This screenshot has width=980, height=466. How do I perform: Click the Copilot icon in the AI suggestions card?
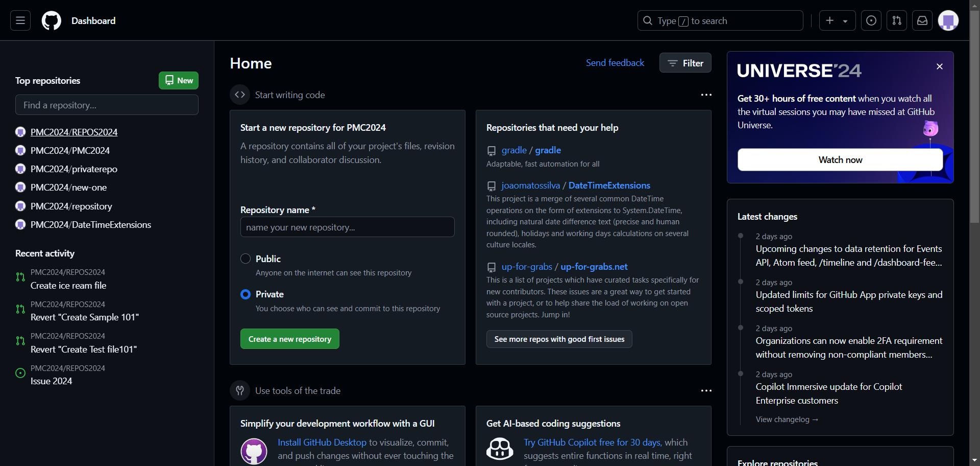[500, 449]
